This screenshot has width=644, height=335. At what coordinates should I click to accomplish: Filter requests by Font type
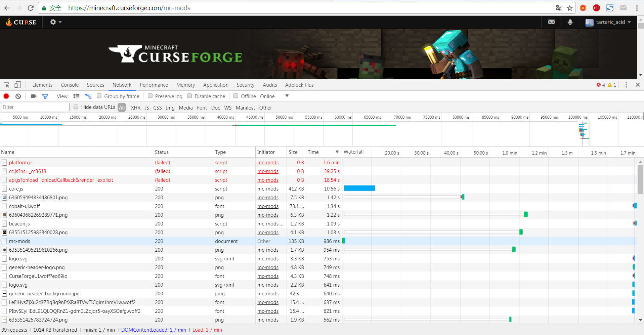pyautogui.click(x=202, y=108)
